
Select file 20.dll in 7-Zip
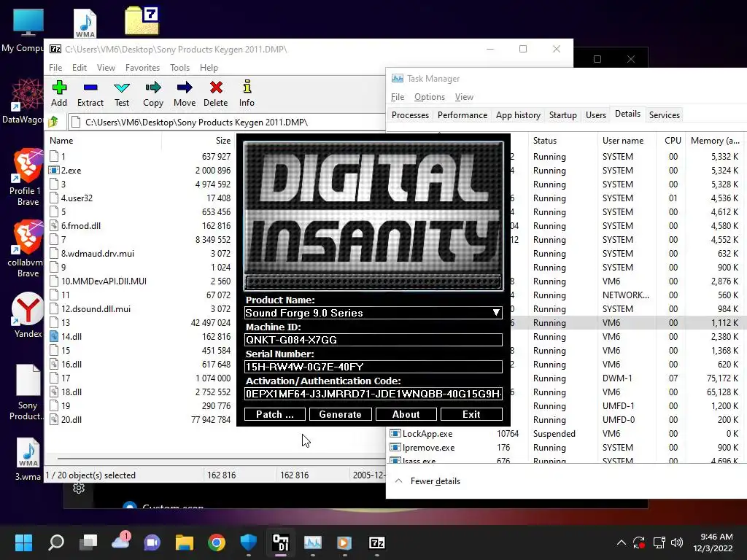coord(71,419)
